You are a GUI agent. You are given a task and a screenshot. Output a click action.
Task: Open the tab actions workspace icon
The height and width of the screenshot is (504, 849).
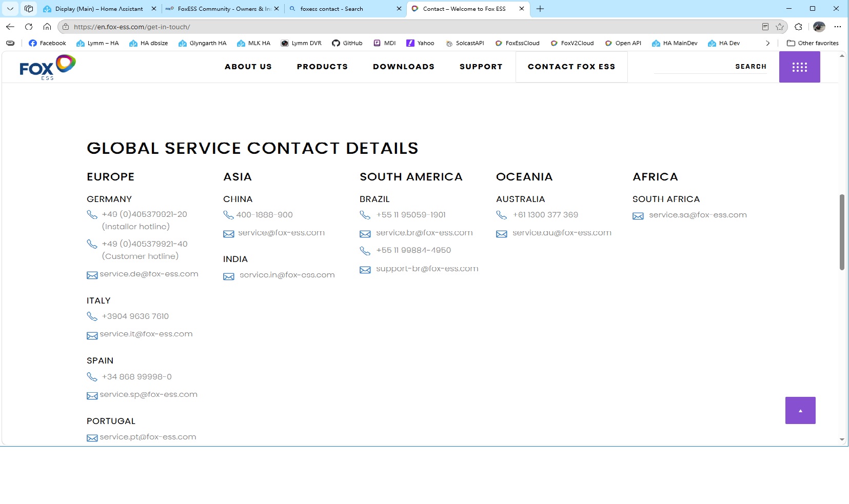[x=29, y=9]
